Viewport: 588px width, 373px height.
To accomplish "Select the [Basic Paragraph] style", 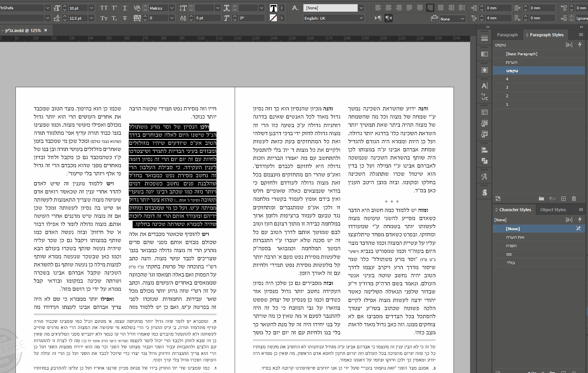I will point(522,54).
